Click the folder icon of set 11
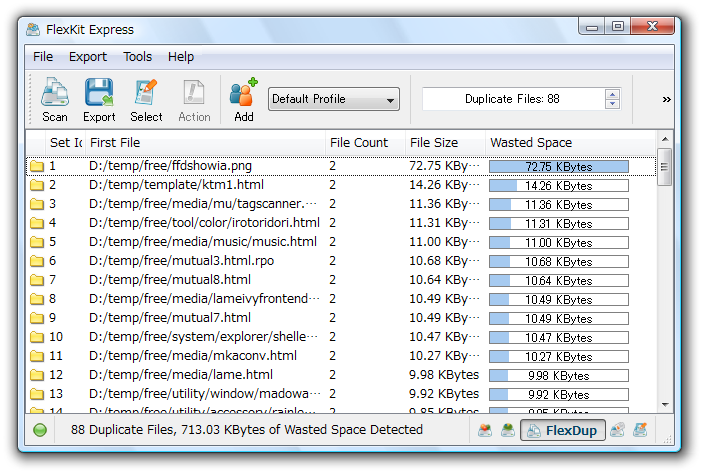 (37, 356)
